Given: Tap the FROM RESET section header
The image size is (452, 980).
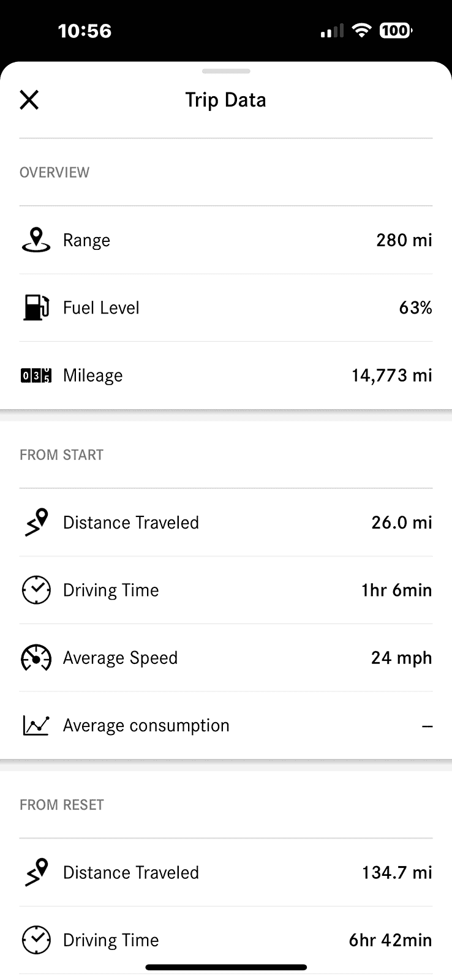Looking at the screenshot, I should (61, 805).
